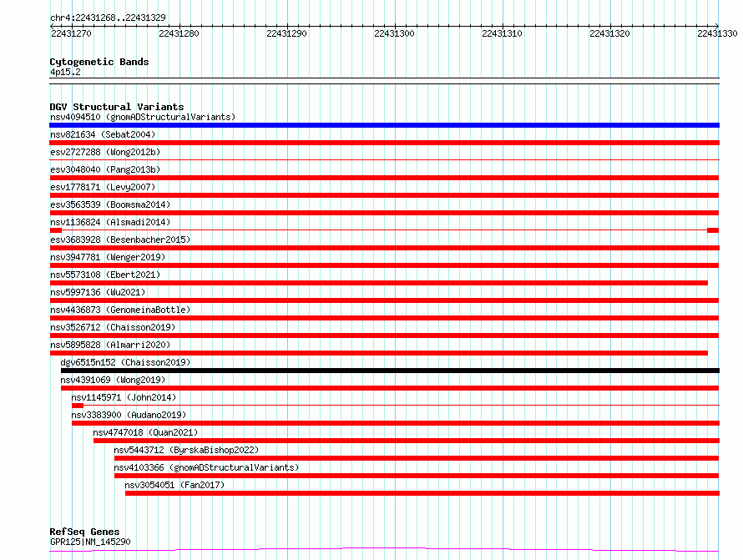Open the dgv6515n152 (Chaisson2019) label

tap(125, 362)
